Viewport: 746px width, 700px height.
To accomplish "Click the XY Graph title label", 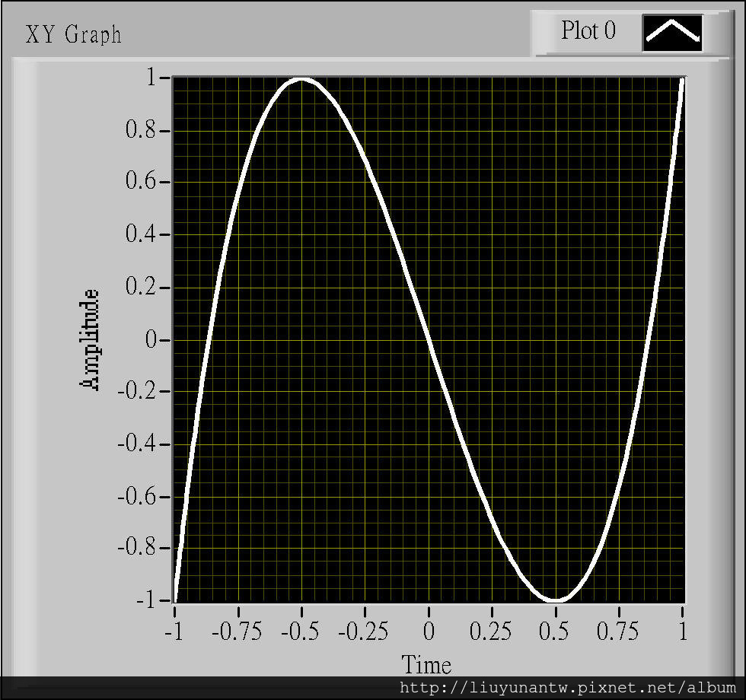I will (x=73, y=34).
